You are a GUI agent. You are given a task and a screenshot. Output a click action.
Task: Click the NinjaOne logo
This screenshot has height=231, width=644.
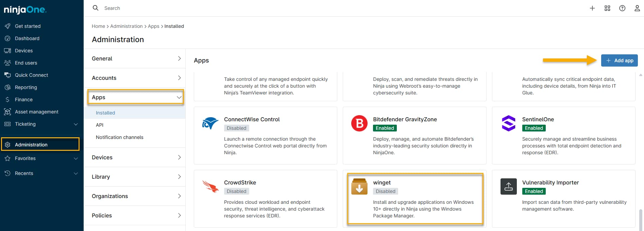25,10
